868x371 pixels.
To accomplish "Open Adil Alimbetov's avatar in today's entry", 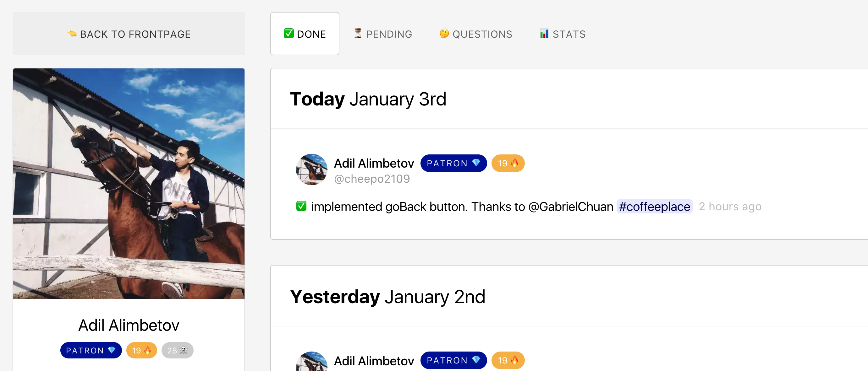I will 312,169.
